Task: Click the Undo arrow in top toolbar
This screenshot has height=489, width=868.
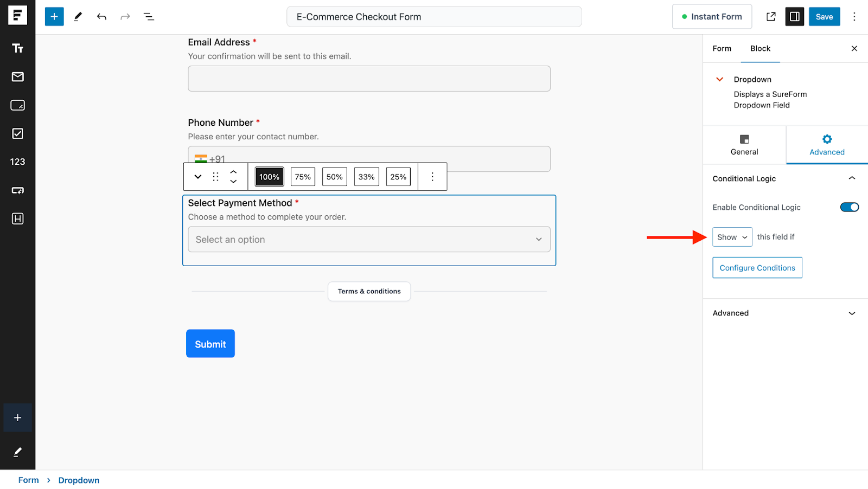Action: (x=101, y=16)
